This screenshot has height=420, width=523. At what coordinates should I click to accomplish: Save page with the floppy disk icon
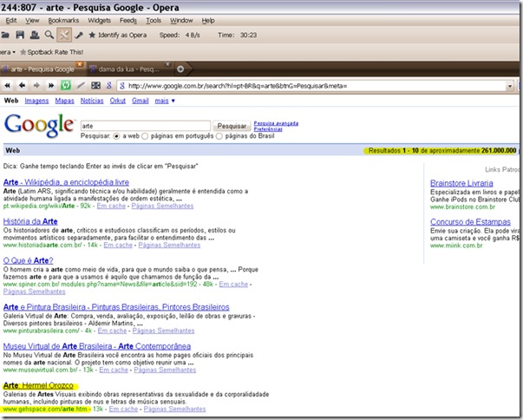pos(20,35)
